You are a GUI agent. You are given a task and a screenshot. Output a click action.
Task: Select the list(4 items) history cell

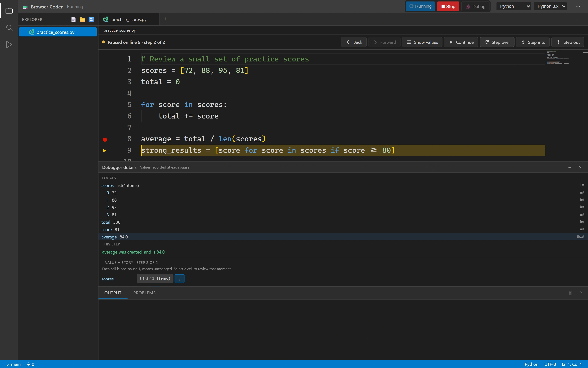[155, 279]
